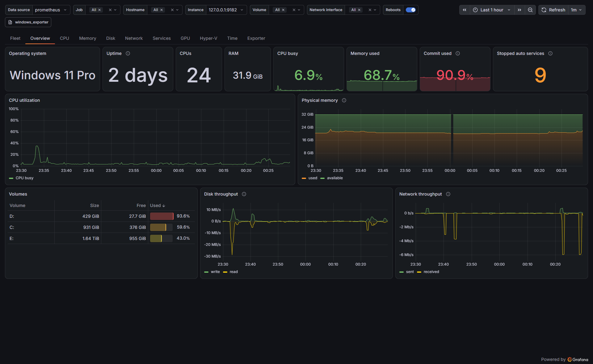Switch to the Hyper-V tab
593x364 pixels.
[x=208, y=38]
